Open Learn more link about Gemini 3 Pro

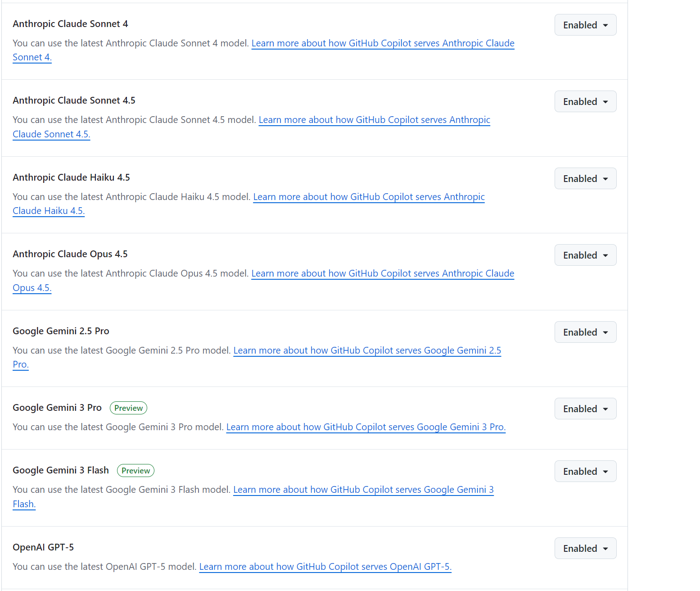pos(366,427)
